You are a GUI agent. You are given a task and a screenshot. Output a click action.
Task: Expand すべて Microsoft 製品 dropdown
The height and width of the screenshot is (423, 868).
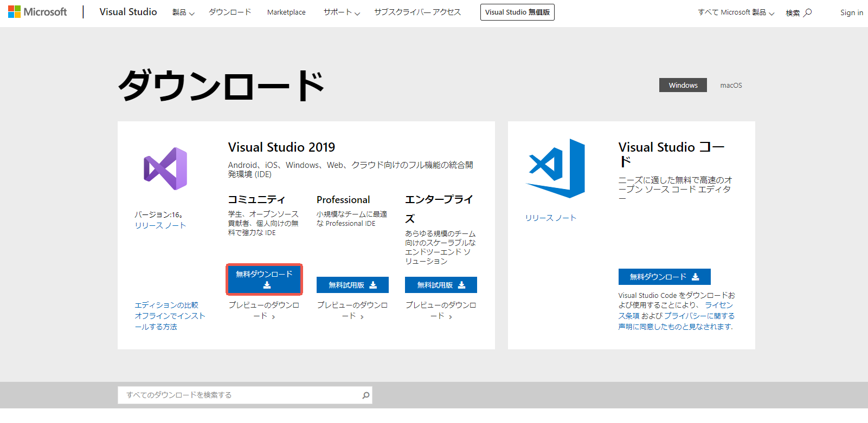click(736, 12)
